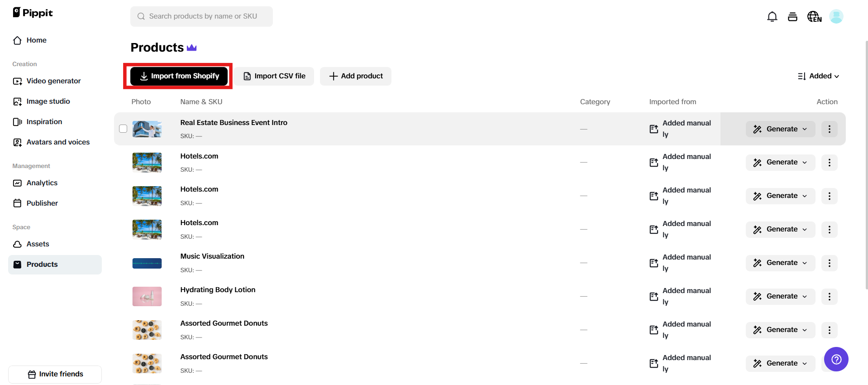868x385 pixels.
Task: Open the credits stack icon in header
Action: pyautogui.click(x=792, y=17)
